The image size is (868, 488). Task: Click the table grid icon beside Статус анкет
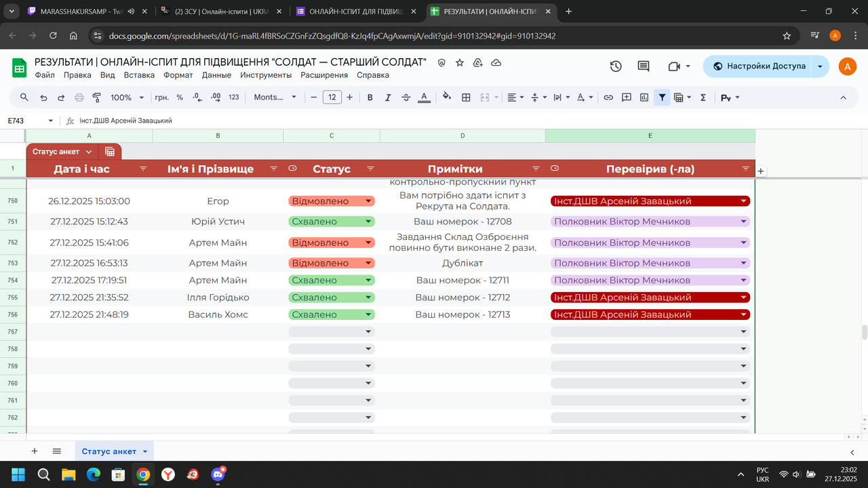110,152
